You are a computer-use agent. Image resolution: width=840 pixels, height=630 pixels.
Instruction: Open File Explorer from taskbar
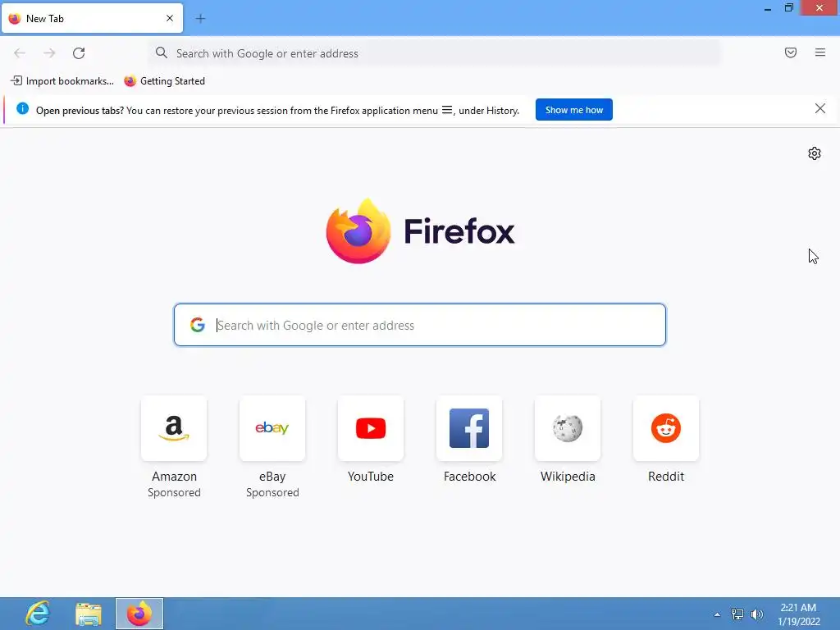point(89,614)
